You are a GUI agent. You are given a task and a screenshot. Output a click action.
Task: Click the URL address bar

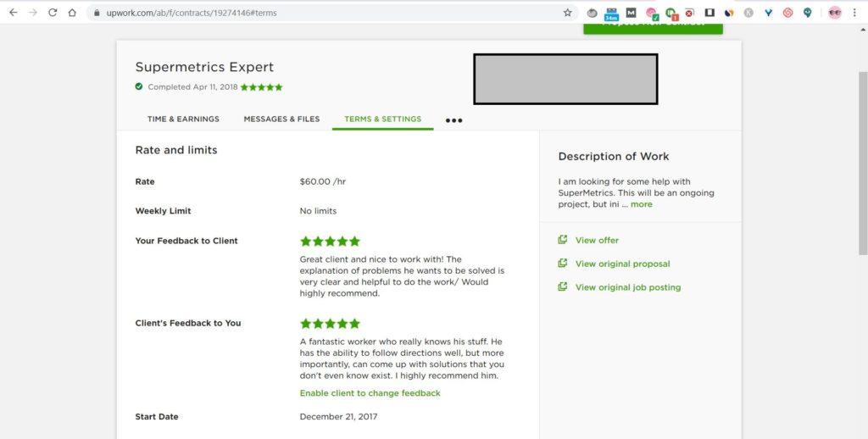[322, 13]
